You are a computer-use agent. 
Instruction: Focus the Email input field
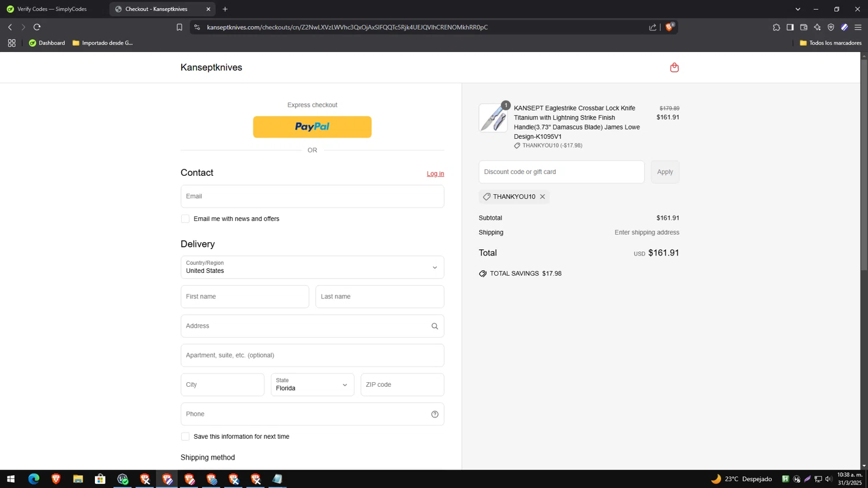pos(312,196)
